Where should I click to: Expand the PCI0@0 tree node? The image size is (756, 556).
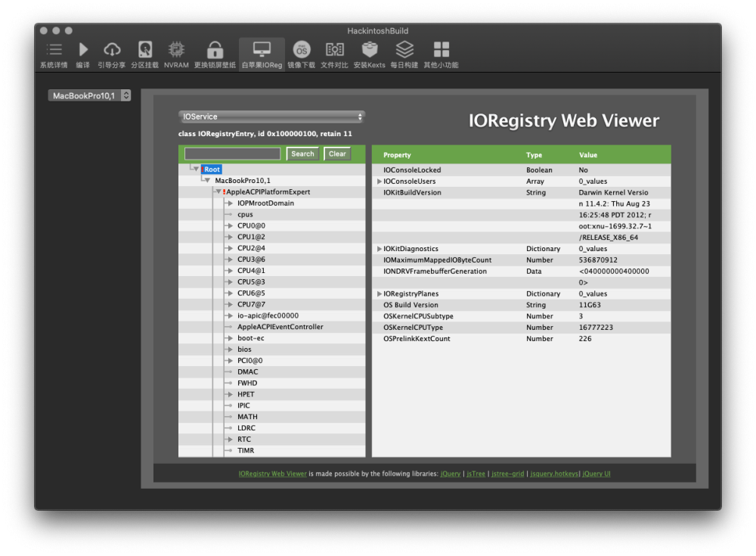click(230, 361)
